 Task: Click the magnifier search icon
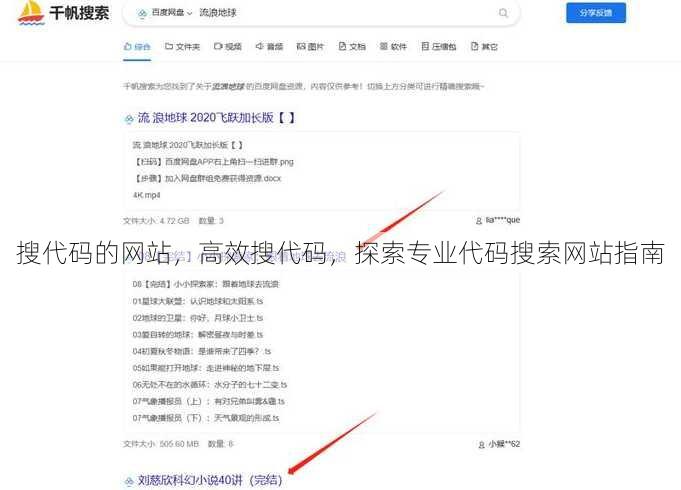coord(503,13)
